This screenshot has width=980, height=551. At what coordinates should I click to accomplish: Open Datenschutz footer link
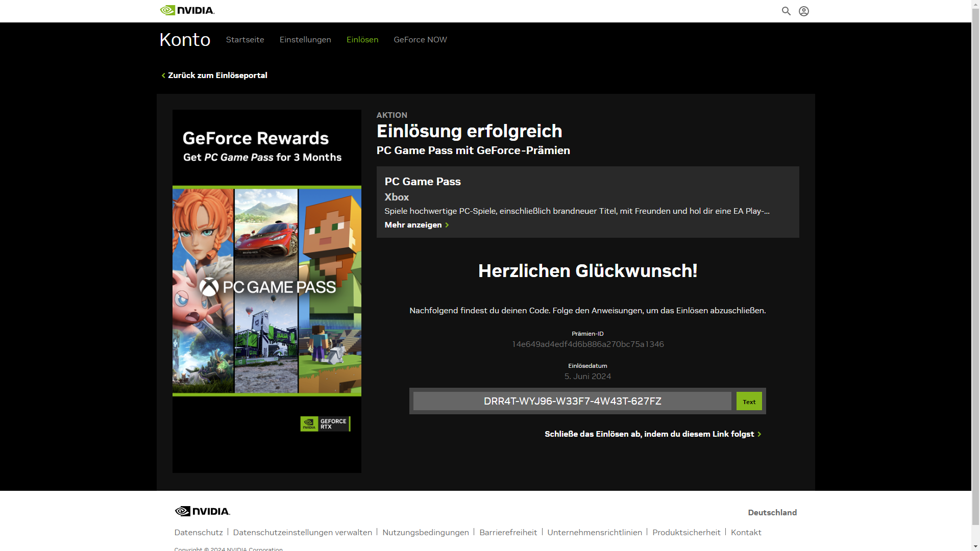pyautogui.click(x=199, y=533)
